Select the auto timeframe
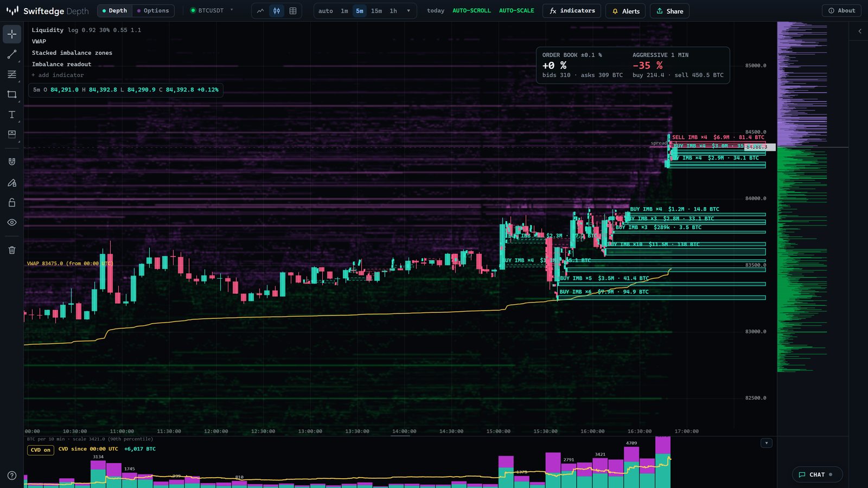Image resolution: width=868 pixels, height=488 pixels. (x=325, y=11)
